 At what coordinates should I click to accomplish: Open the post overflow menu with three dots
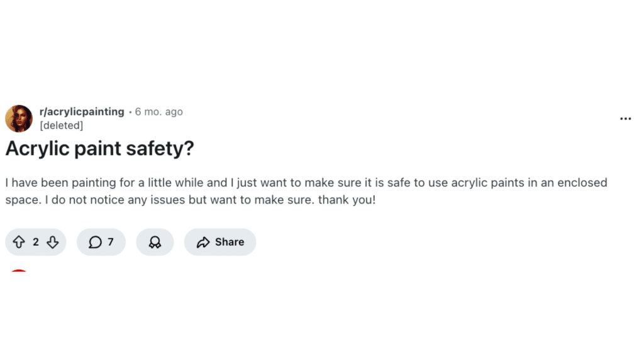(x=626, y=118)
